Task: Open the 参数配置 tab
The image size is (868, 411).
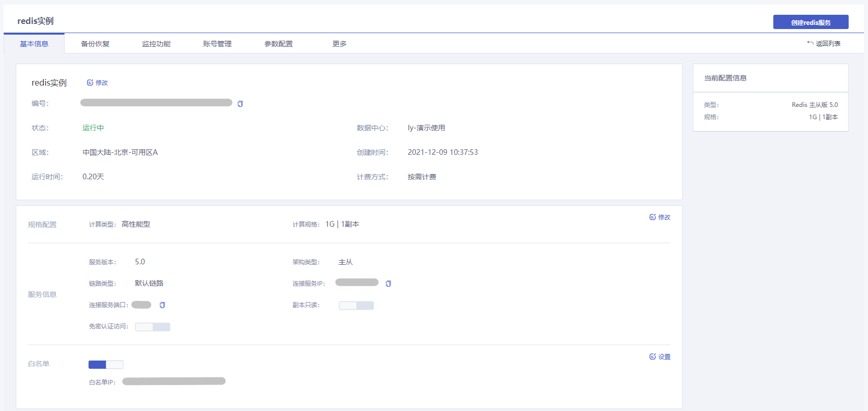Action: point(278,44)
